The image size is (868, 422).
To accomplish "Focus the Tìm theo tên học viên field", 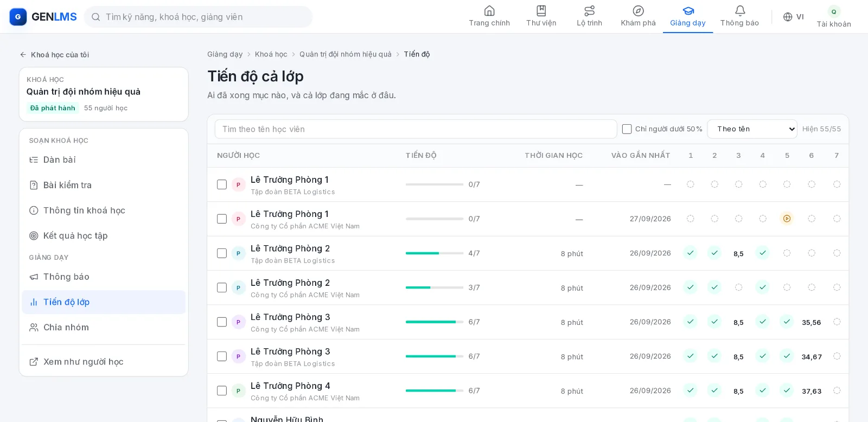I will pyautogui.click(x=416, y=129).
